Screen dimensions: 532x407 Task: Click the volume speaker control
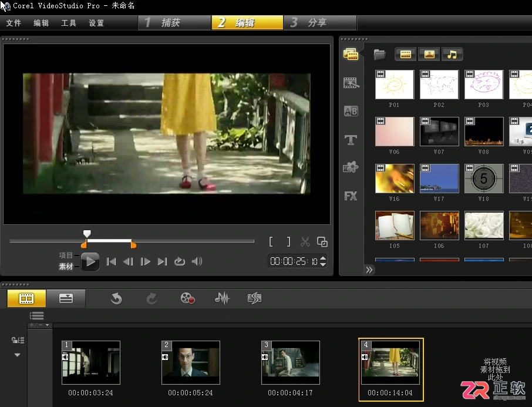click(x=197, y=261)
